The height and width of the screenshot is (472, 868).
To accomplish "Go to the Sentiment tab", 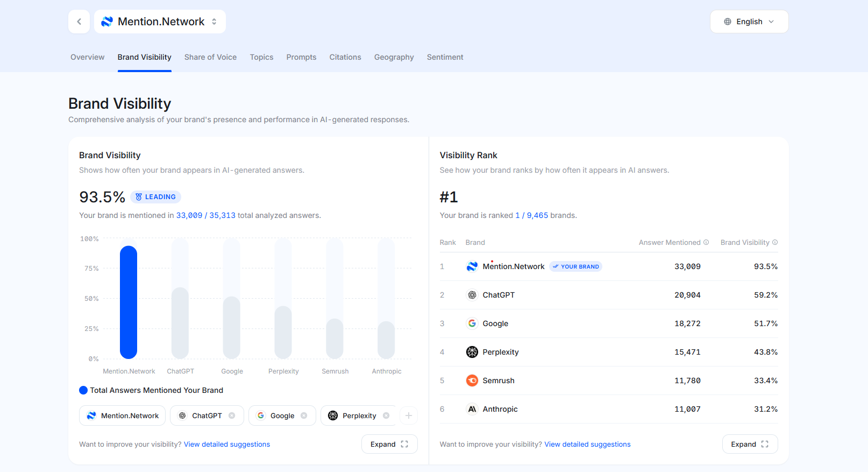I will coord(445,57).
